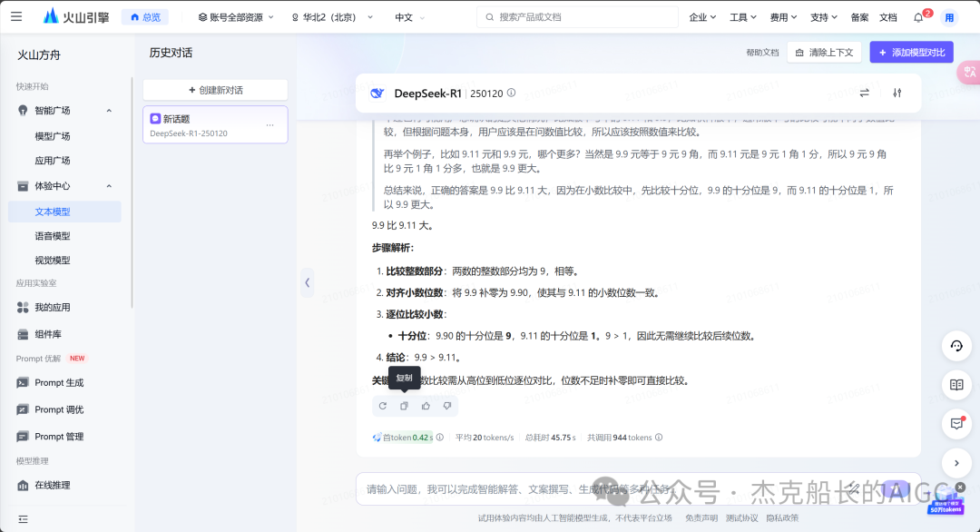Image resolution: width=980 pixels, height=532 pixels.
Task: Collapse the 体验中心 section
Action: click(x=109, y=186)
